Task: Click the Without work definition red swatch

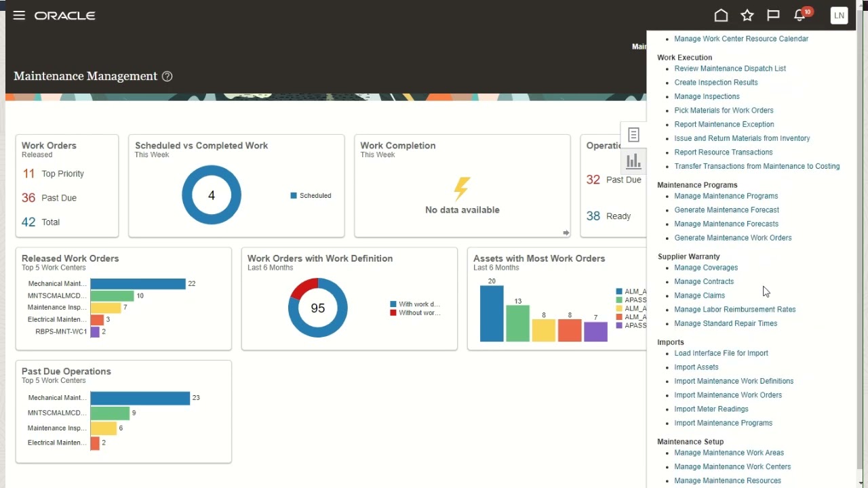Action: point(393,313)
